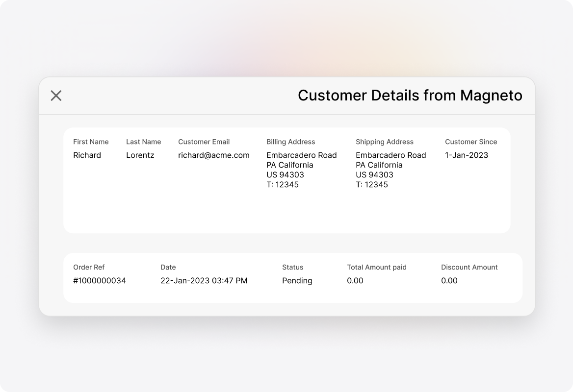Screen dimensions: 573x392
Task: Select the First Name value Richard
Action: [x=87, y=155]
